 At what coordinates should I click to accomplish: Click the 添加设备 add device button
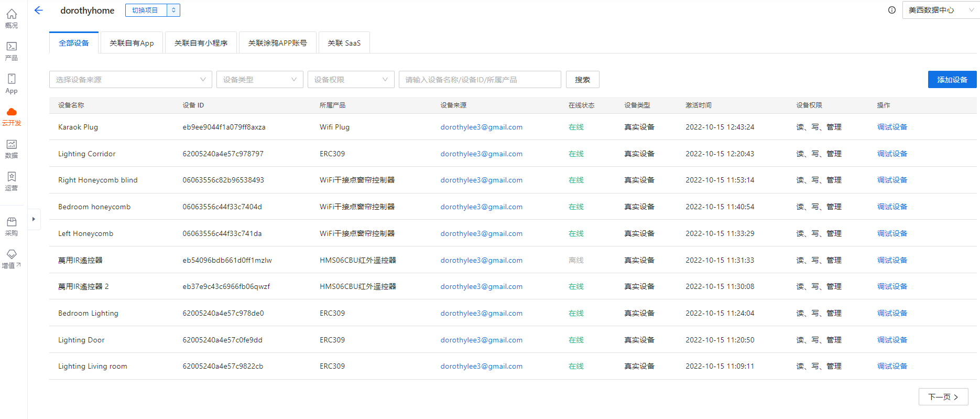click(952, 80)
